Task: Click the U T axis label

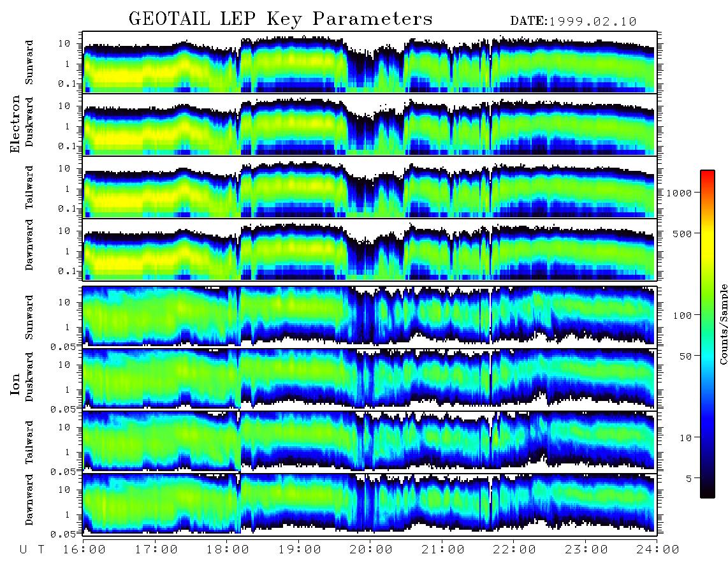Action: [x=33, y=550]
